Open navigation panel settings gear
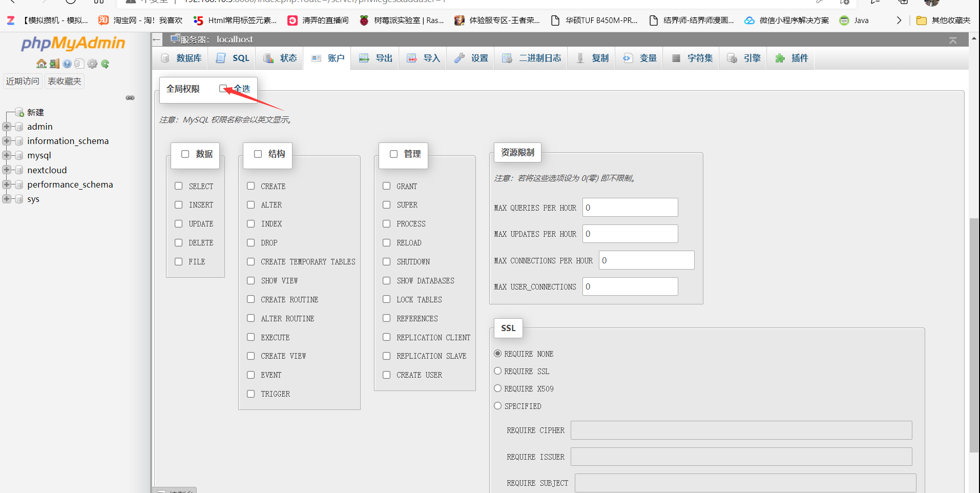This screenshot has width=980, height=493. [92, 64]
